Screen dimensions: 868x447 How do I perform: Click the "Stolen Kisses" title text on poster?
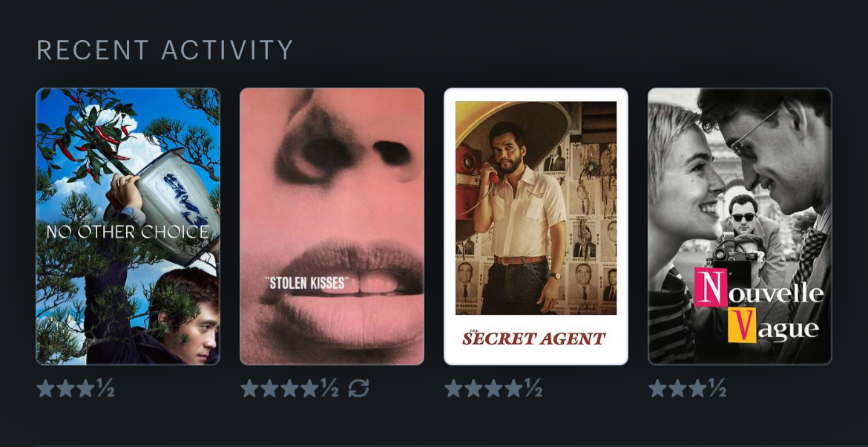point(307,283)
